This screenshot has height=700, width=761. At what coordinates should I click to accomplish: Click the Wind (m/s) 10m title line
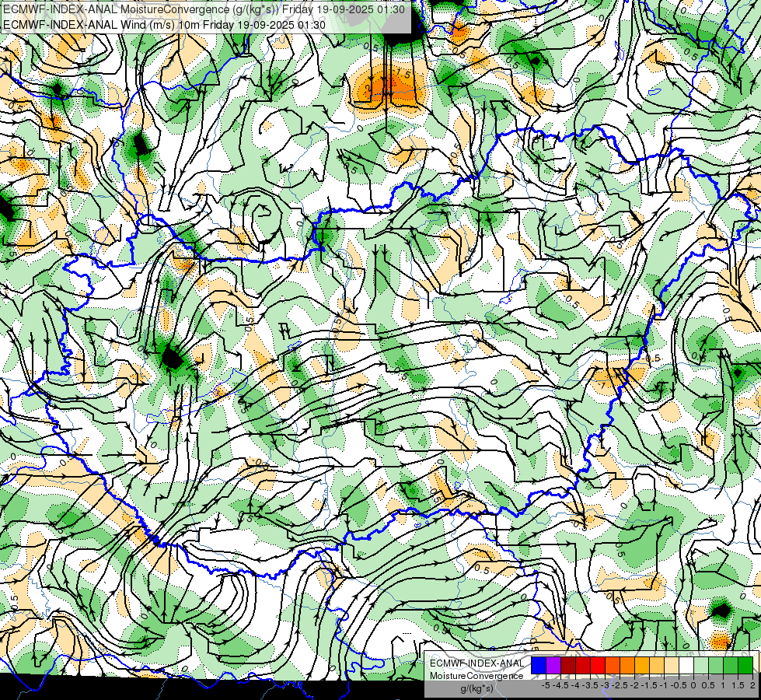[164, 25]
